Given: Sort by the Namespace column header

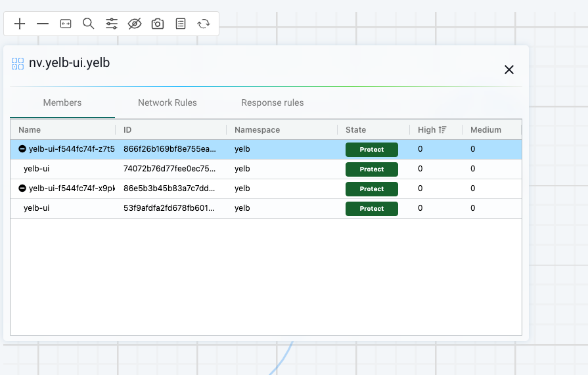Looking at the screenshot, I should pyautogui.click(x=258, y=130).
